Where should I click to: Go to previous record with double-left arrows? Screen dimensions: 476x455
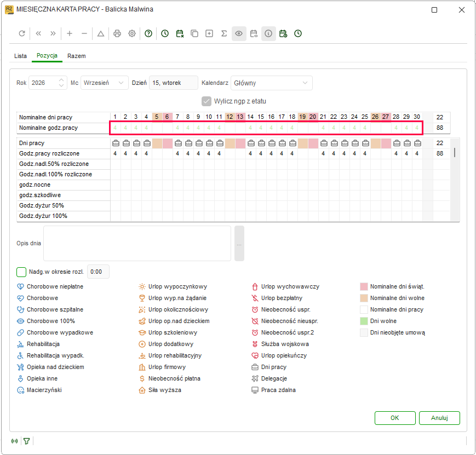point(38,33)
